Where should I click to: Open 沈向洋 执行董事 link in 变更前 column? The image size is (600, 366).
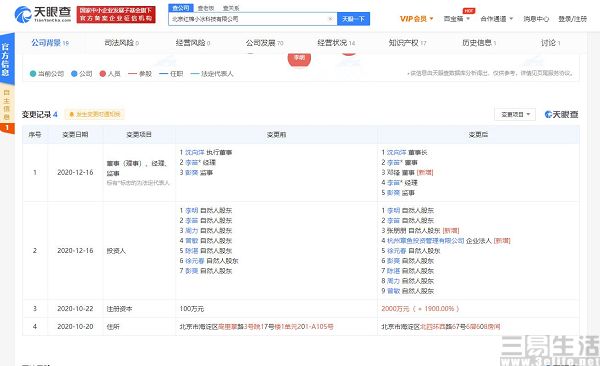coord(195,152)
